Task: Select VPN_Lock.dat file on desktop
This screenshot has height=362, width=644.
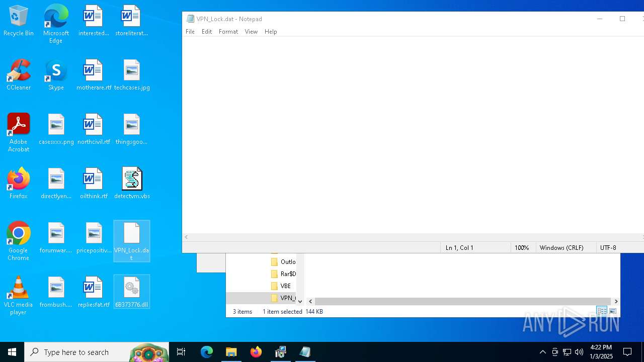Action: pyautogui.click(x=132, y=241)
